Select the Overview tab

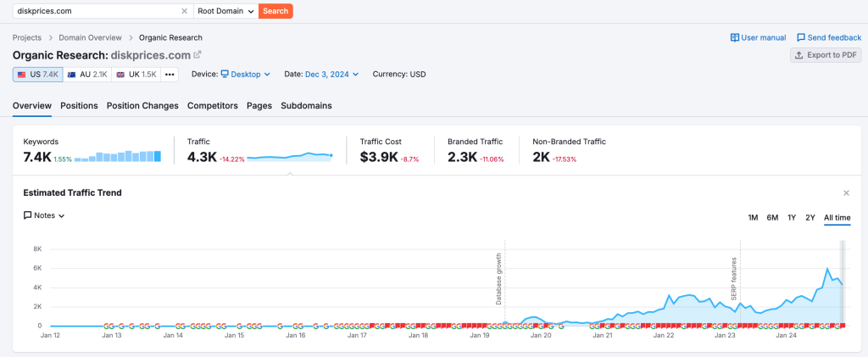coord(32,106)
